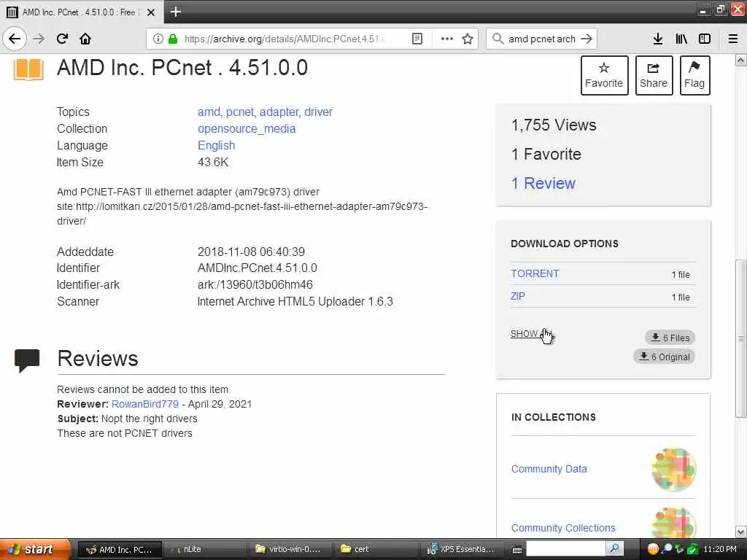Open the downloads toolbar icon
The image size is (747, 560).
coord(658,39)
